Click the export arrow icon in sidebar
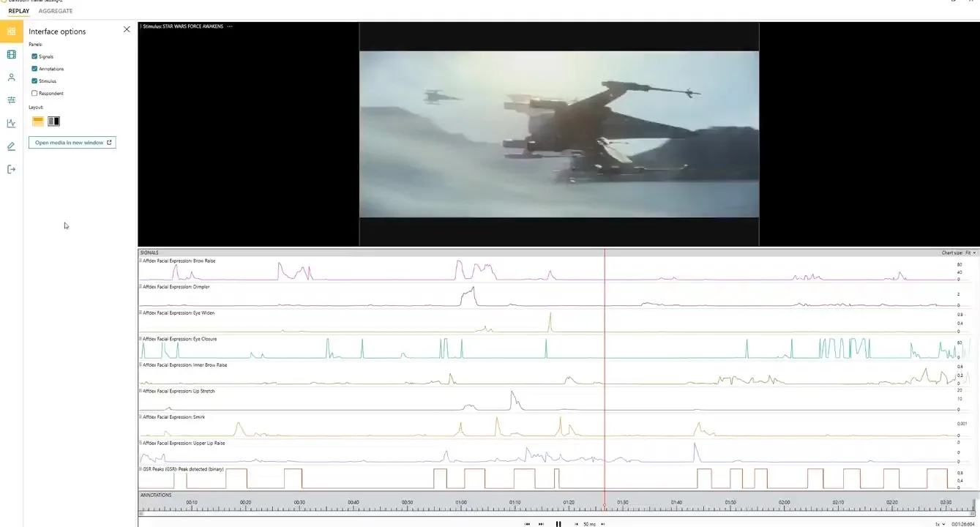The image size is (980, 527). 11,169
